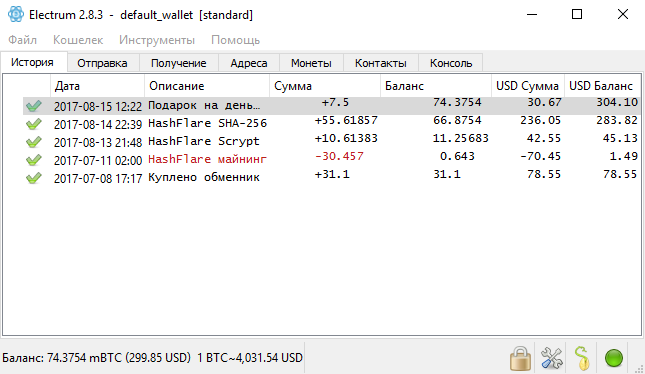Select the date 2017-07-08 17:17
This screenshot has height=374, width=645.
click(98, 179)
